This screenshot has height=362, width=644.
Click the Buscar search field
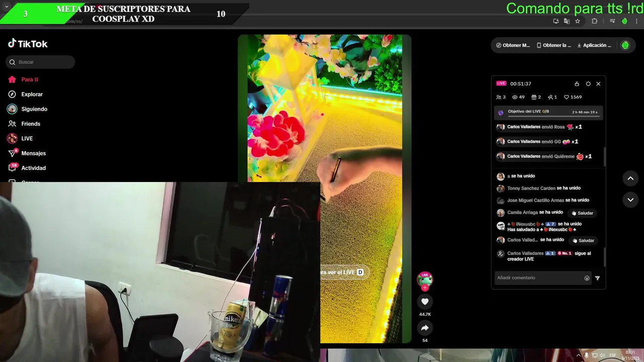(40, 62)
